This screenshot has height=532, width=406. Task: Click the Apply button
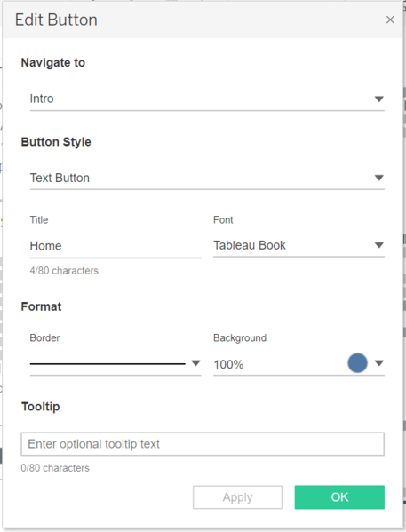pyautogui.click(x=237, y=497)
